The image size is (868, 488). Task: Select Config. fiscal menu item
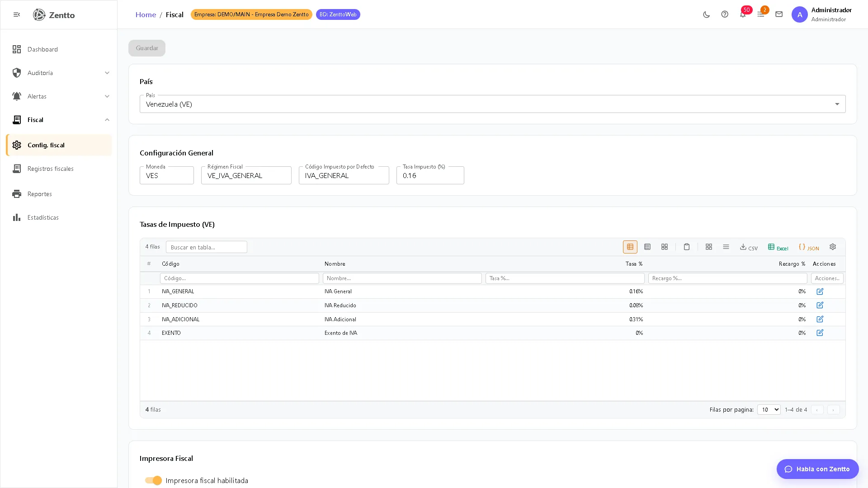59,145
